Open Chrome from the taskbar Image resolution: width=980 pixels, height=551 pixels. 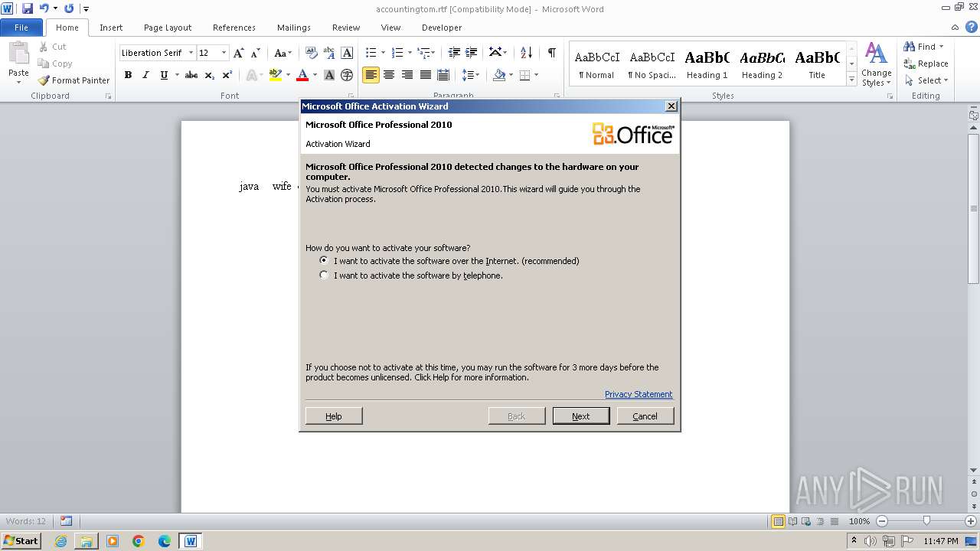point(139,541)
